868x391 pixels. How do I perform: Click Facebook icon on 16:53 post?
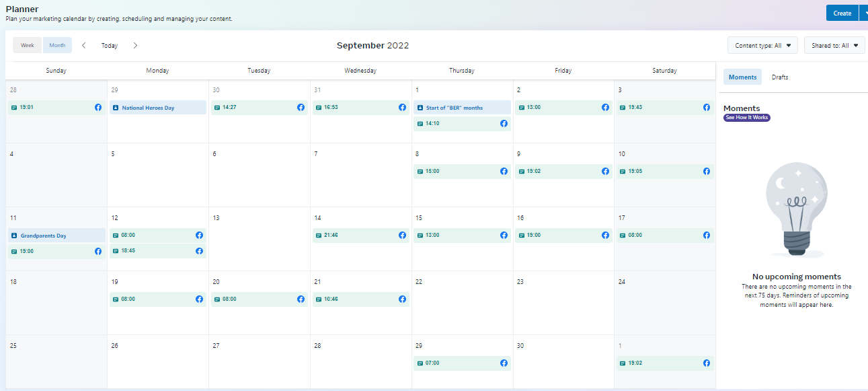[x=403, y=107]
